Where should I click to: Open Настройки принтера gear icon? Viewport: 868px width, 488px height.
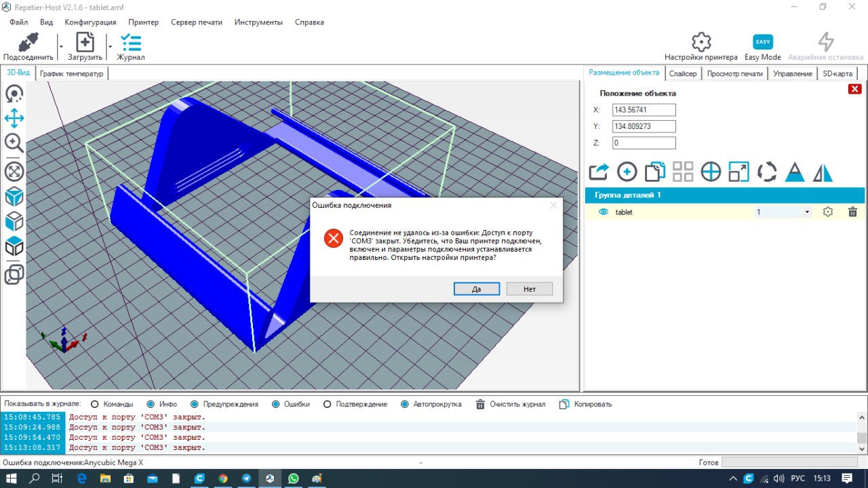(701, 41)
